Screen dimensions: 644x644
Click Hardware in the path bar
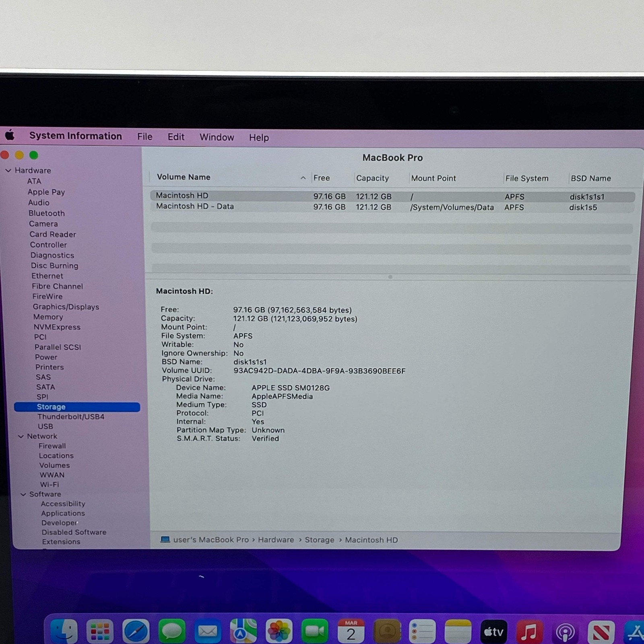pyautogui.click(x=276, y=540)
